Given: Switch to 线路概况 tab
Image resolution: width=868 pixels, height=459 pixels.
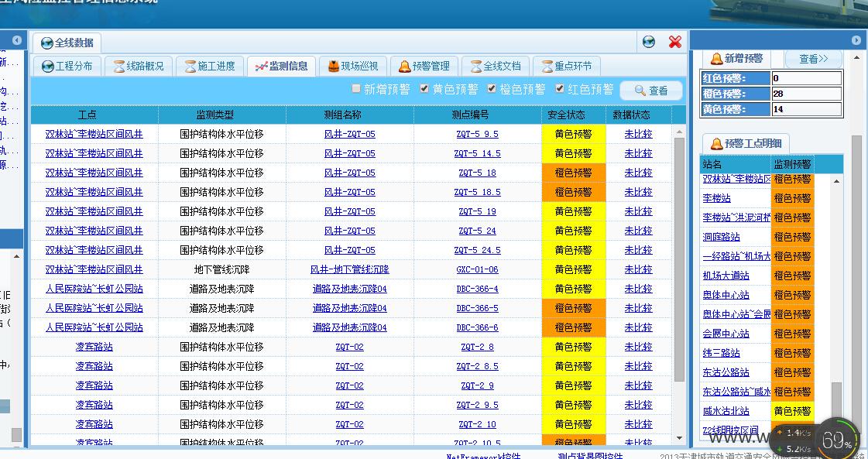Looking at the screenshot, I should click(x=139, y=67).
